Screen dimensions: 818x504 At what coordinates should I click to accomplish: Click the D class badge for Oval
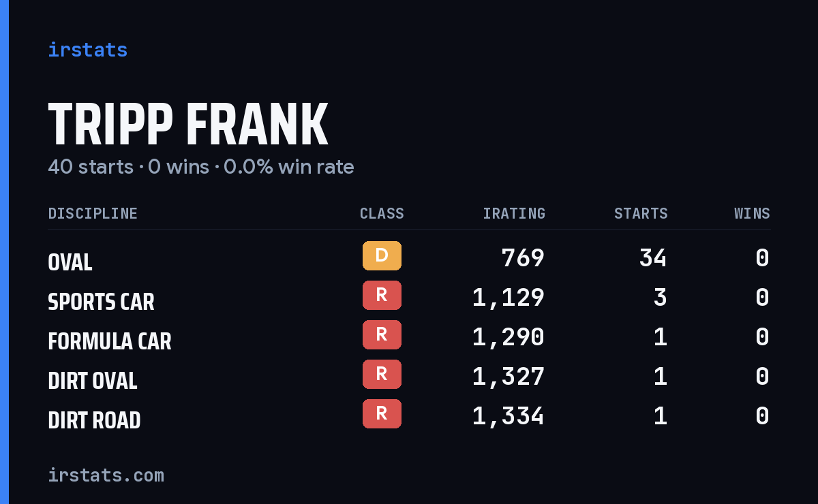point(382,256)
